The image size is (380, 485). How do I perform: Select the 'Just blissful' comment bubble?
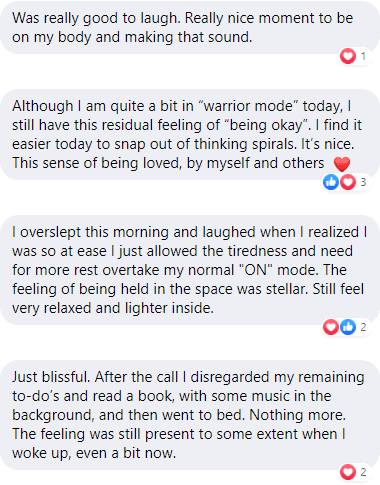click(x=190, y=415)
